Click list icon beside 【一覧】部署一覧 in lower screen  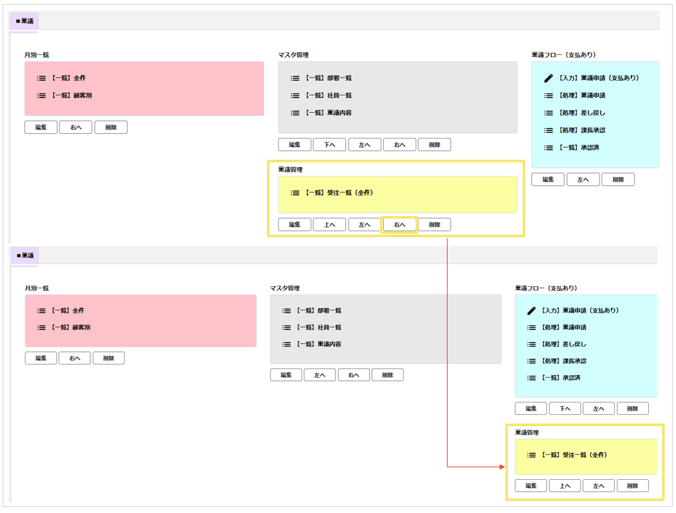pyautogui.click(x=286, y=310)
